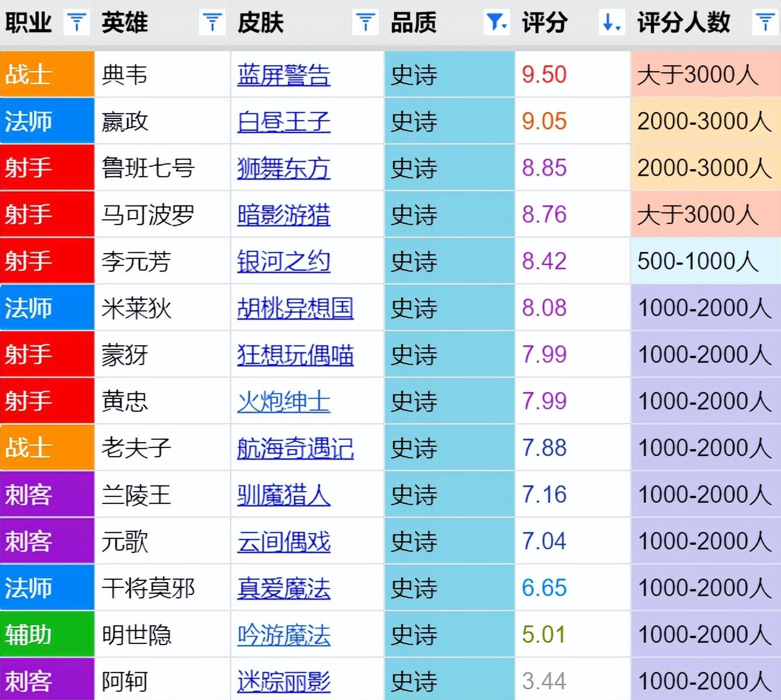781x700 pixels.
Task: Click the 9.50 rating cell
Action: click(544, 75)
